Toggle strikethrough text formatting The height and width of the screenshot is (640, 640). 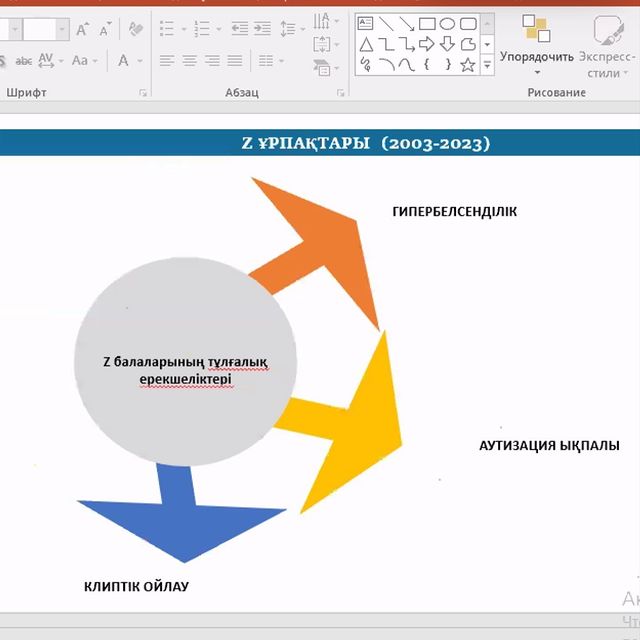coord(23,61)
